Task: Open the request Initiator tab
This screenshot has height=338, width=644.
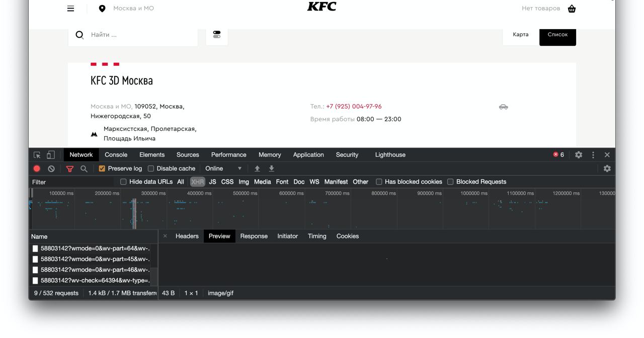Action: tap(287, 236)
